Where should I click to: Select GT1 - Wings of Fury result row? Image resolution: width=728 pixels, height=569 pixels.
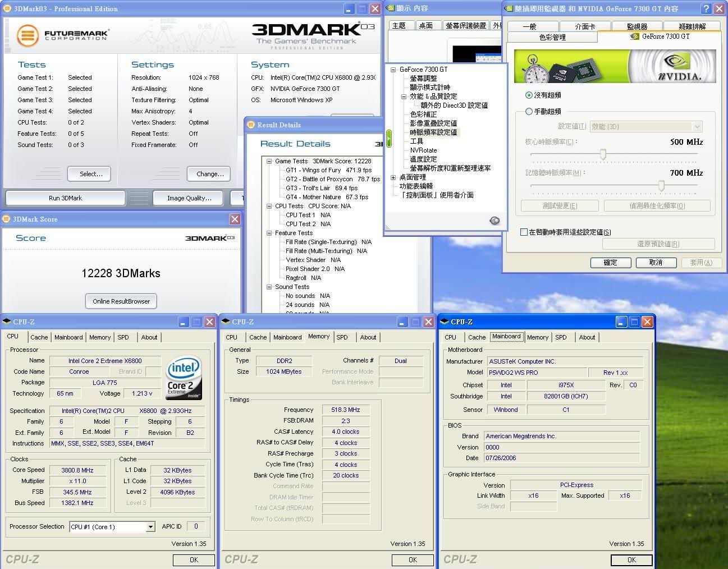click(328, 170)
